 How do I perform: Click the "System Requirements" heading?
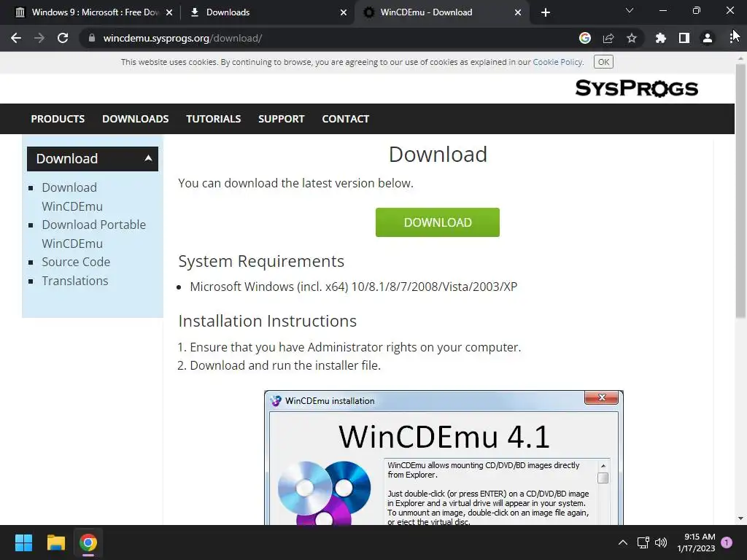click(x=261, y=262)
